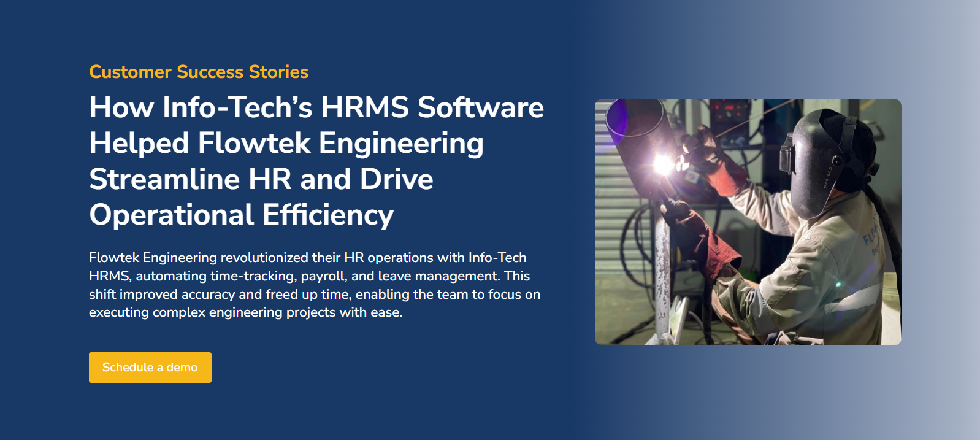Click the Schedule a demo button
Viewport: 980px width, 440px height.
click(150, 367)
